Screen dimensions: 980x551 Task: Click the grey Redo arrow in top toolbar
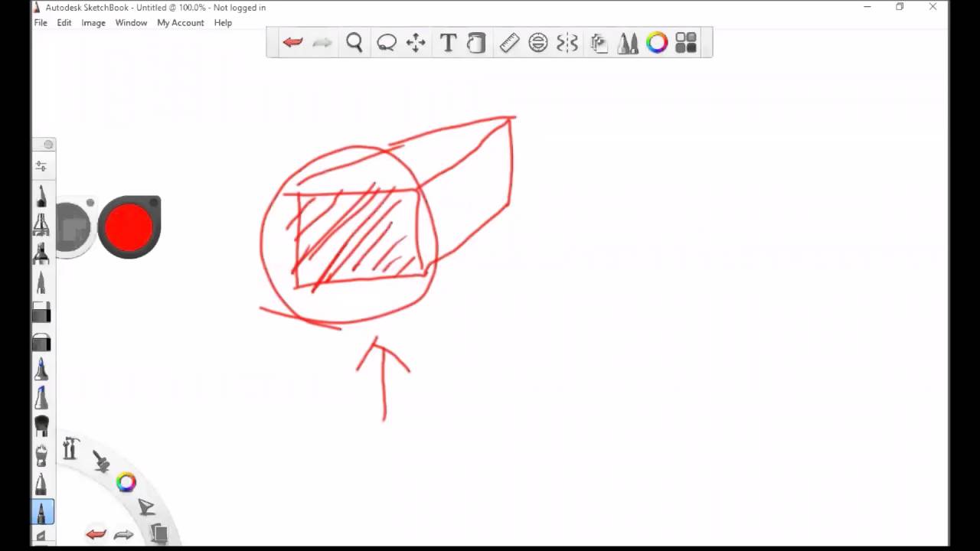pos(322,43)
